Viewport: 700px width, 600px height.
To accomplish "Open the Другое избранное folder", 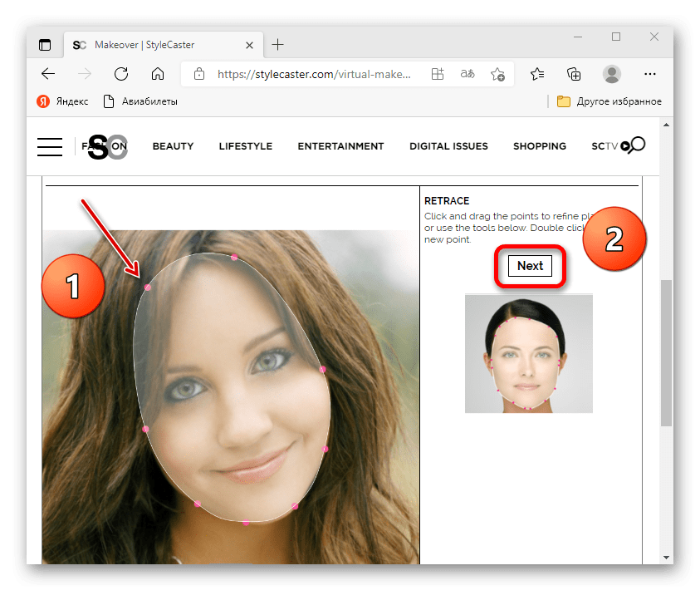I will coord(609,101).
